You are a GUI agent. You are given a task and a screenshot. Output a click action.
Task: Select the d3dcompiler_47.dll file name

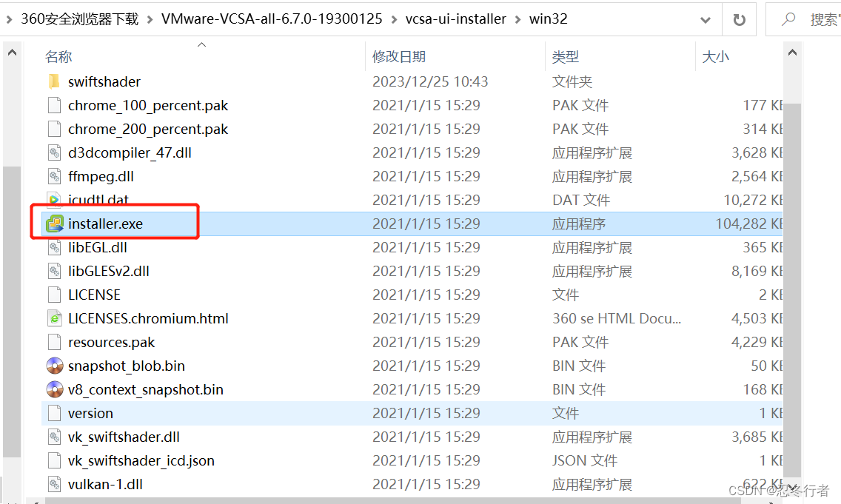click(130, 152)
